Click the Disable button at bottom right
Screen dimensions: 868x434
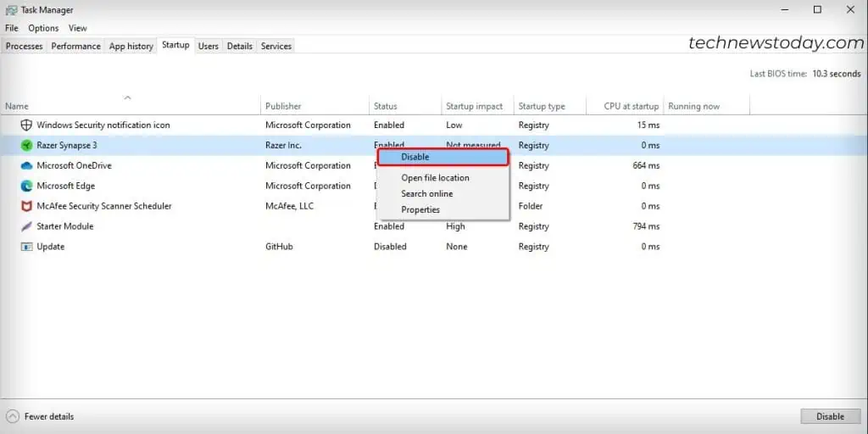(x=831, y=416)
